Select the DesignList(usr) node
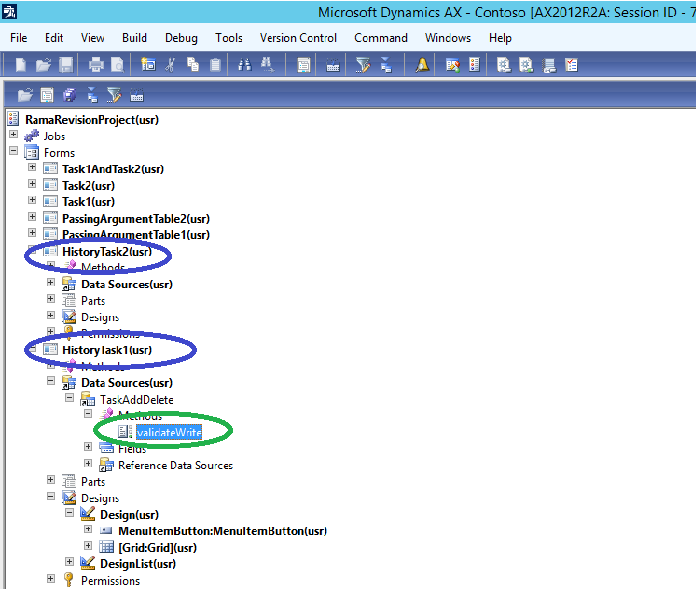Screen dimensions: 698x600 tap(138, 564)
